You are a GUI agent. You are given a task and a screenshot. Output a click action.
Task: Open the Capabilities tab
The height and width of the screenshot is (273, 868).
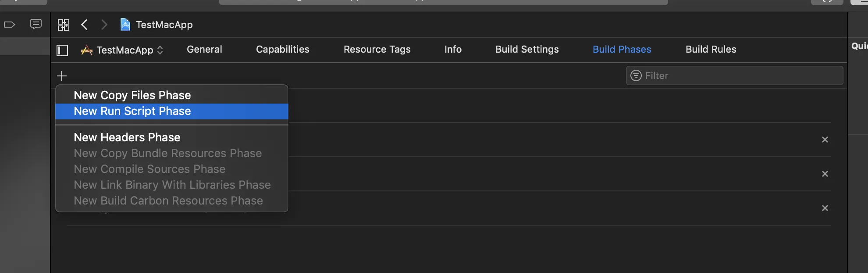click(283, 50)
